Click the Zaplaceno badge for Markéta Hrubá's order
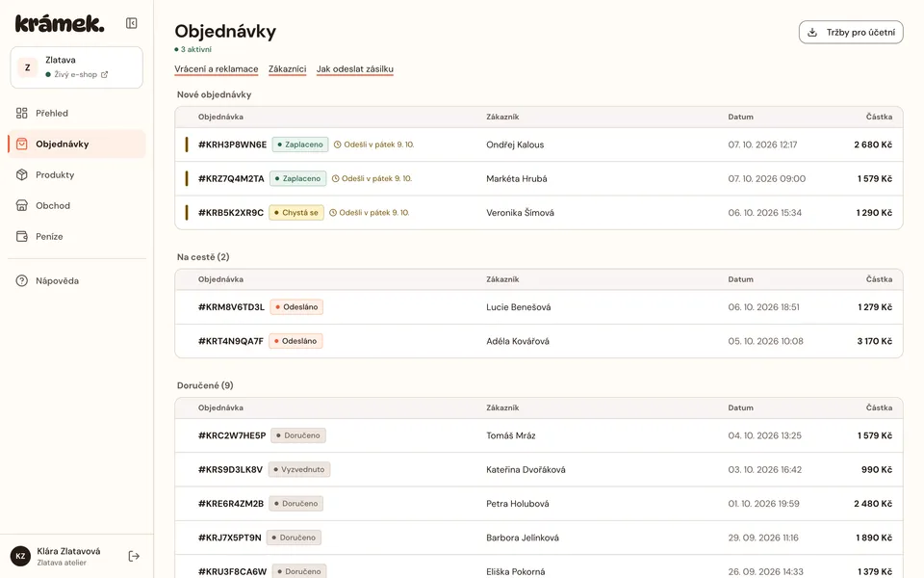This screenshot has width=924, height=578. pos(298,179)
